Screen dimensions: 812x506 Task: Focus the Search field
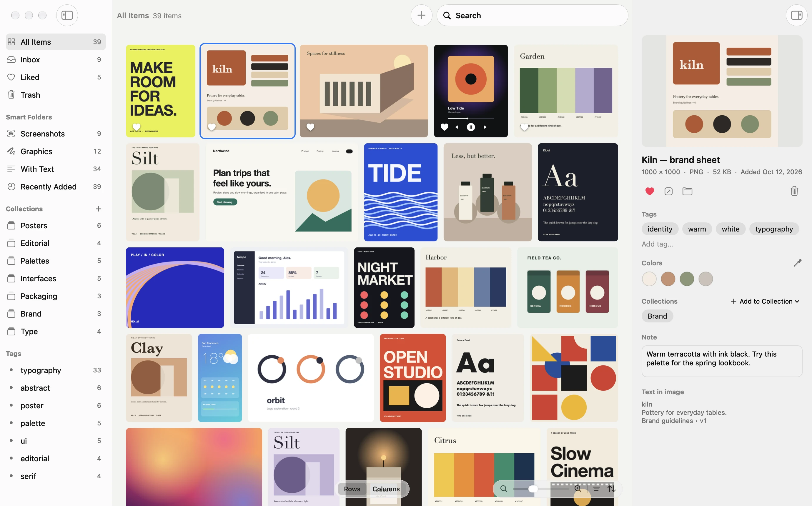pyautogui.click(x=532, y=15)
